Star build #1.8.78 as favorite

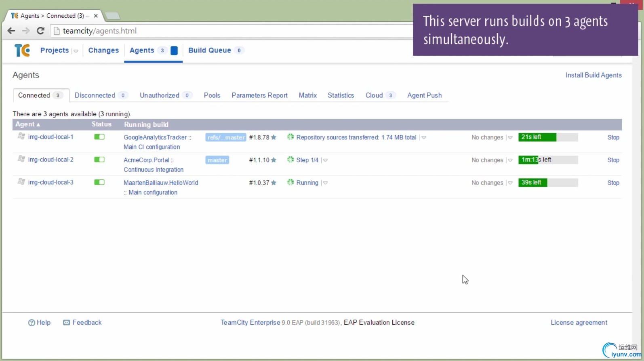[x=274, y=137]
